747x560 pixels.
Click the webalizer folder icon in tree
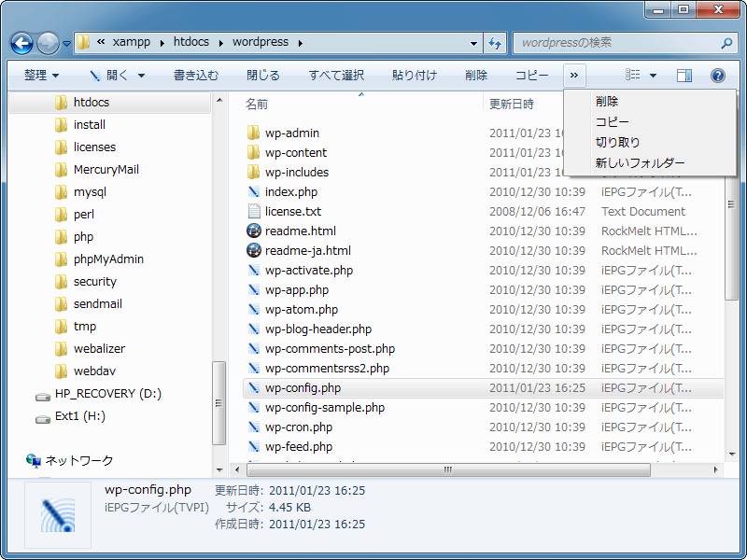(61, 348)
